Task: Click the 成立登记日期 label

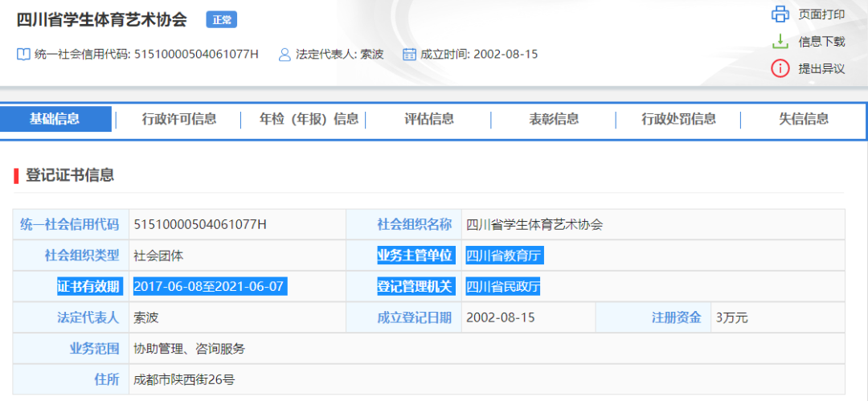Action: click(x=415, y=317)
